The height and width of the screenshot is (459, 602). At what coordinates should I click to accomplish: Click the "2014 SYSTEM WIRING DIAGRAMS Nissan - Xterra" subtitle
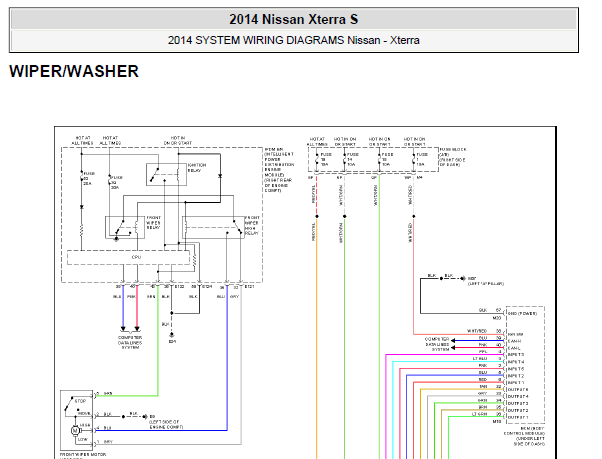click(x=294, y=40)
